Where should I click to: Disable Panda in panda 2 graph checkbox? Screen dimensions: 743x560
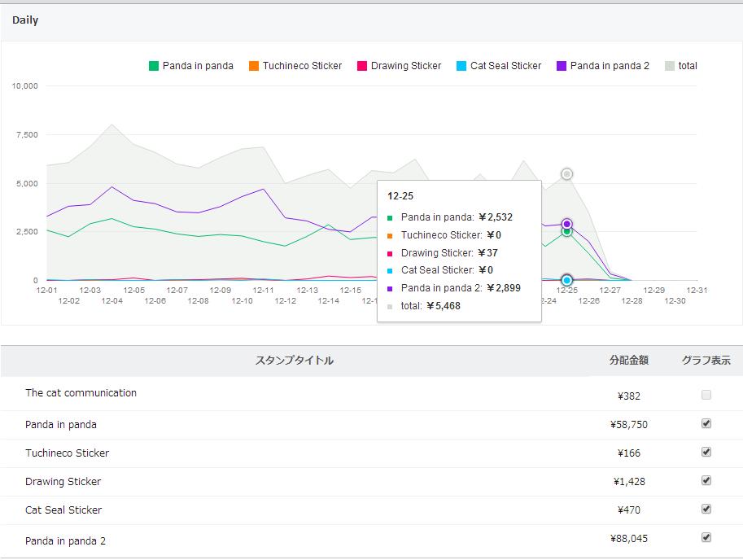(706, 537)
